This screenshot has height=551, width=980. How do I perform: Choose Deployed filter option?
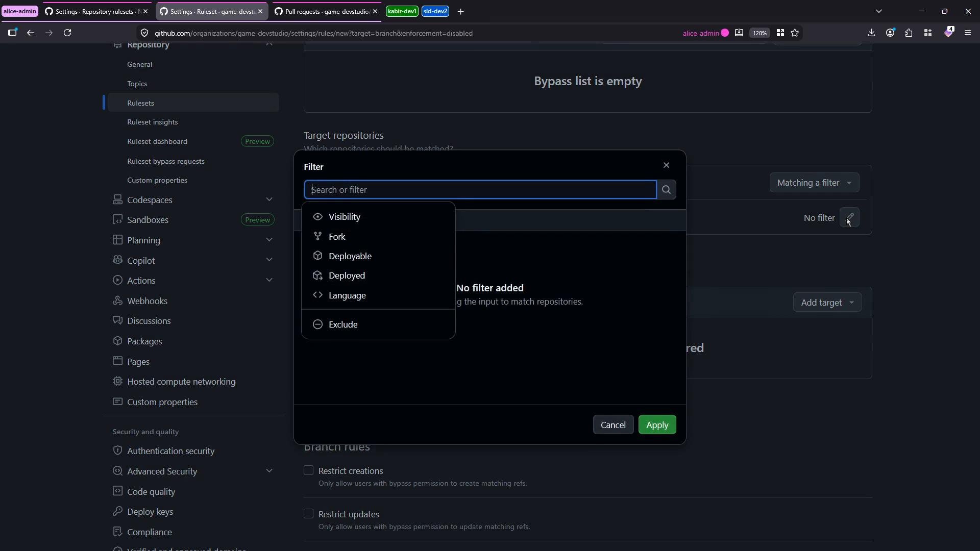tap(378, 276)
